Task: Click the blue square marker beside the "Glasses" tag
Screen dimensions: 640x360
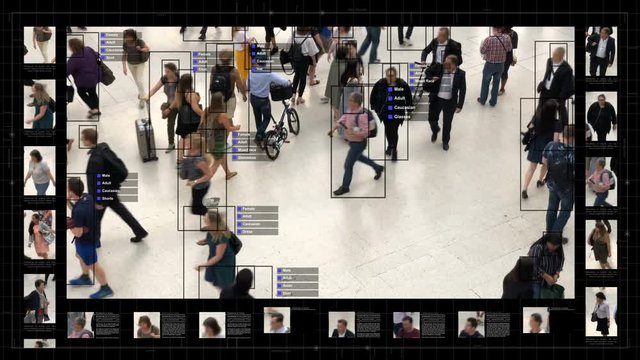Action: (390, 117)
